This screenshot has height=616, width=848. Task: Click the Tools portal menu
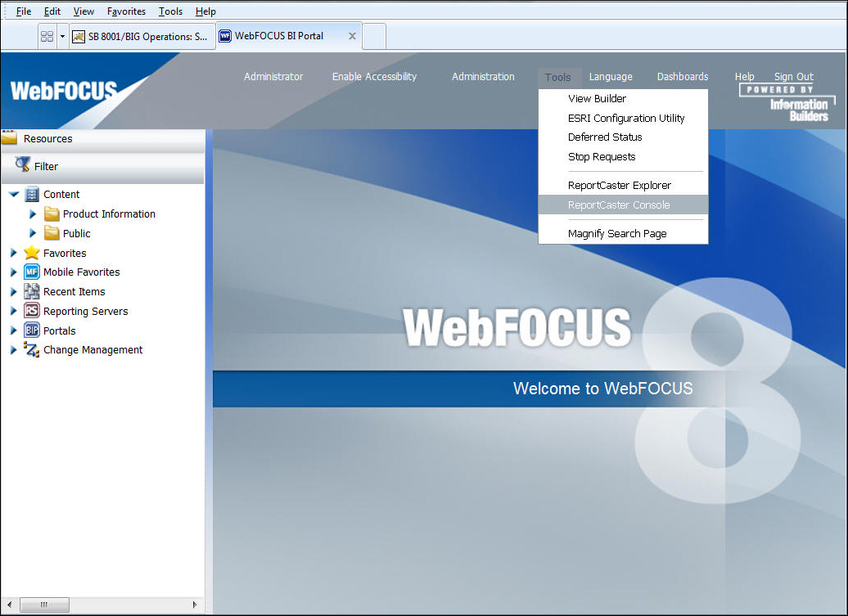[x=558, y=77]
